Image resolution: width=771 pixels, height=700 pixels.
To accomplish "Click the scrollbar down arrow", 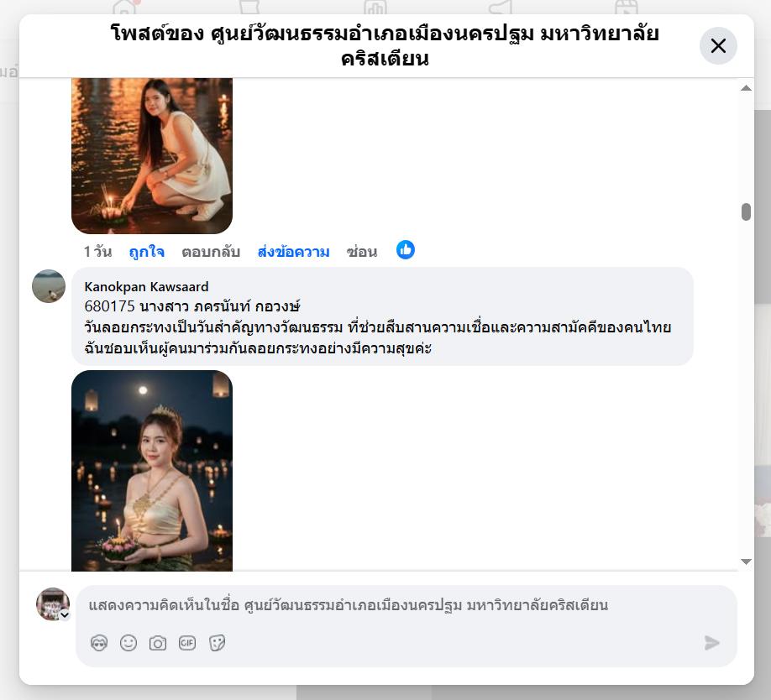I will point(746,562).
